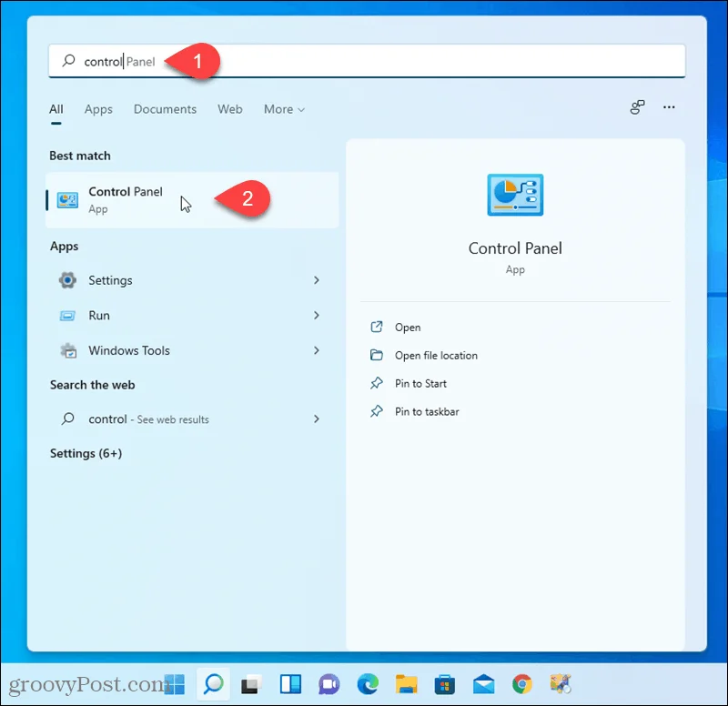Open the Windows Tools result
728x706 pixels.
pos(190,350)
